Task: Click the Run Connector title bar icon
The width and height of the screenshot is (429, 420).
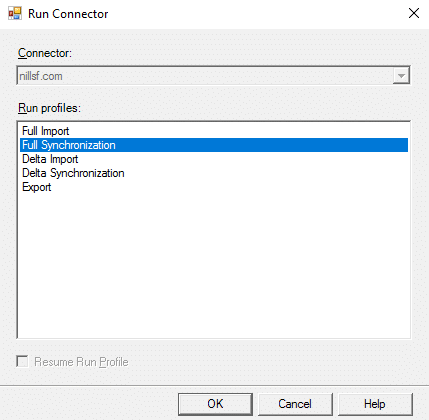Action: click(15, 14)
